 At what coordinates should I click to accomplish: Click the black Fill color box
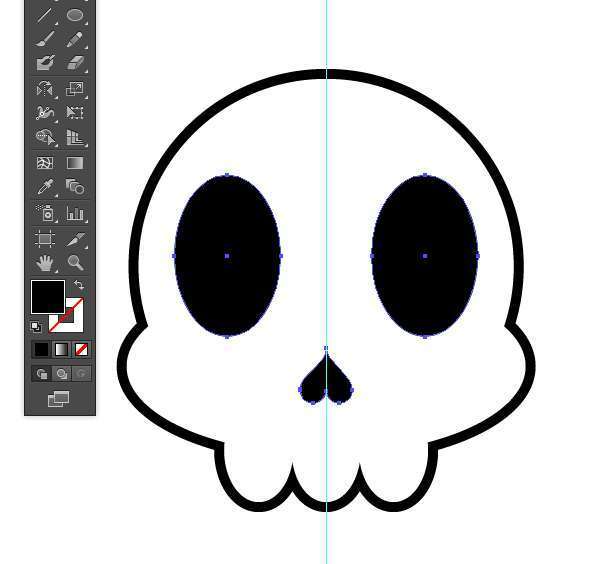tap(48, 297)
